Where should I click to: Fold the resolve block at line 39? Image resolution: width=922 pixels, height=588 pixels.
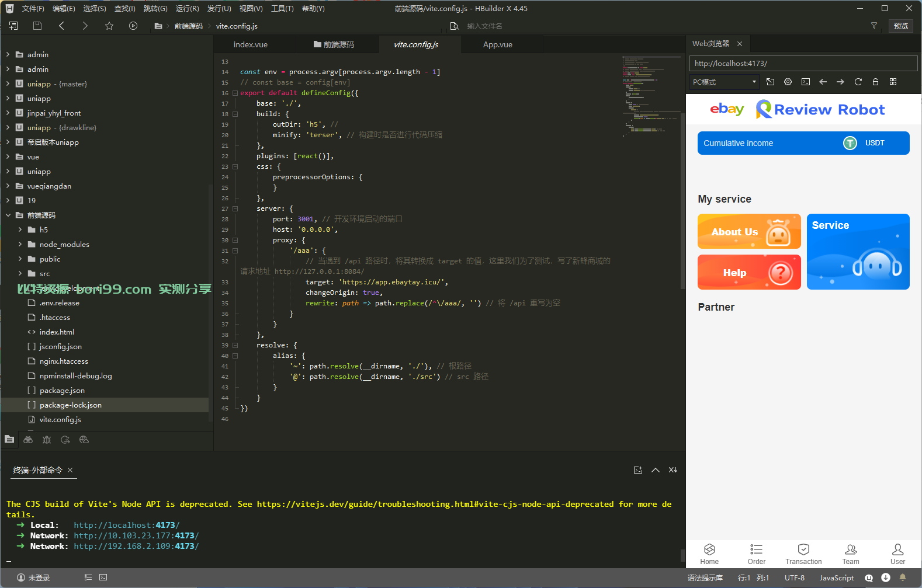point(235,345)
